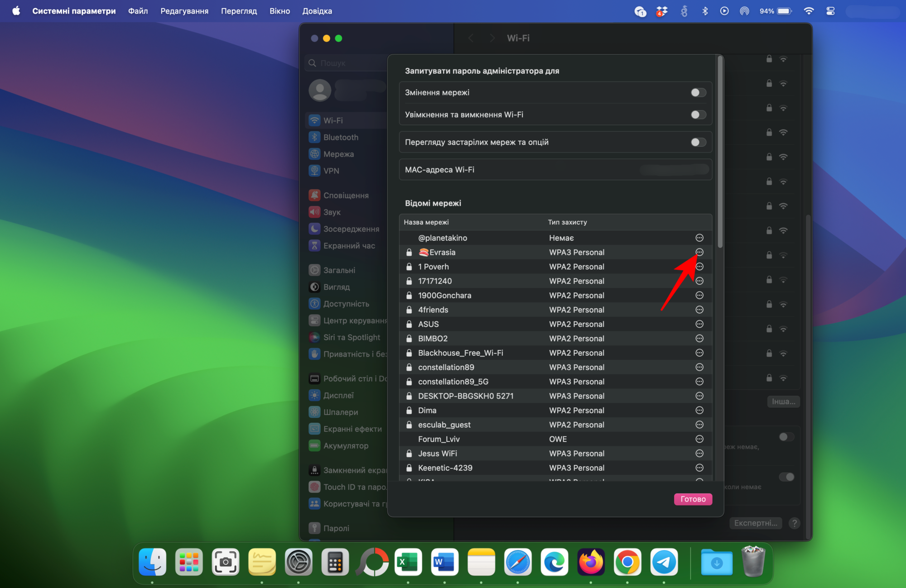The height and width of the screenshot is (588, 906).
Task: Open Telegram from the Dock
Action: tap(664, 562)
